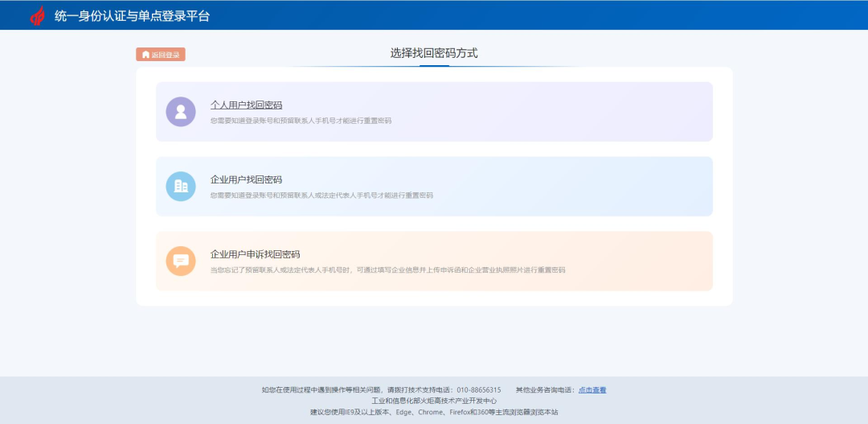Click the enterprise description mentioning 法定代表人手机号才能
This screenshot has height=424, width=868.
(321, 196)
